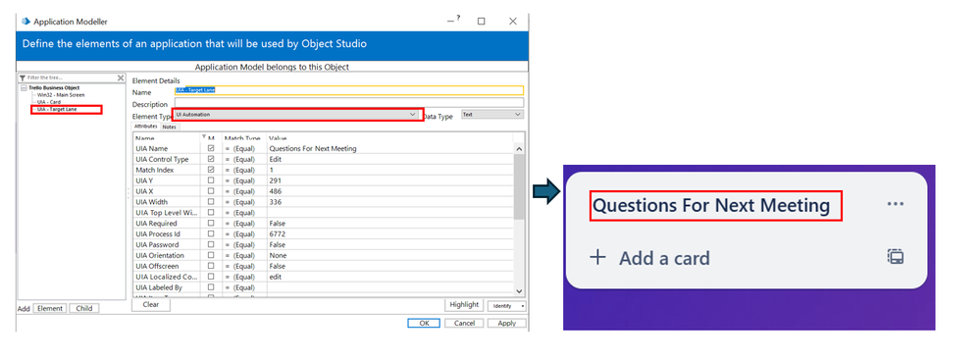Click the Description input field

pyautogui.click(x=349, y=102)
